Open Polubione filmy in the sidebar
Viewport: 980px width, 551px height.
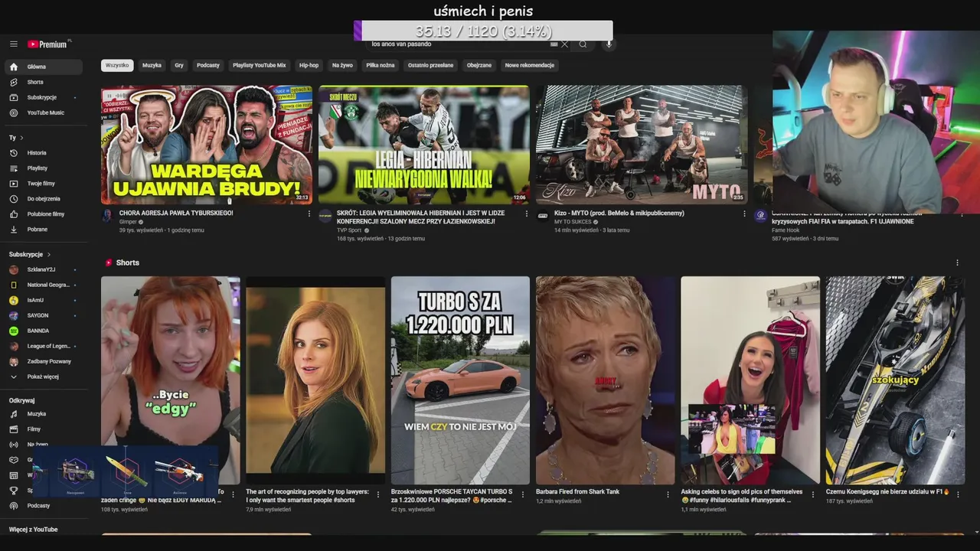44,214
